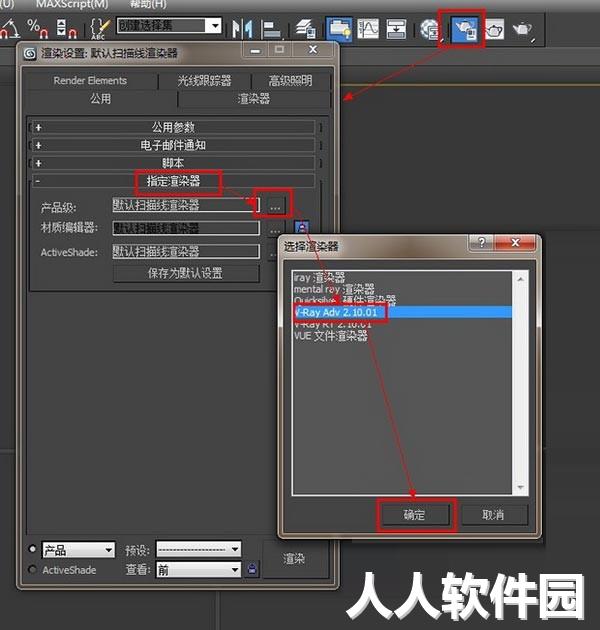Image resolution: width=600 pixels, height=630 pixels.
Task: Select the 产品 radio button
Action: point(33,549)
